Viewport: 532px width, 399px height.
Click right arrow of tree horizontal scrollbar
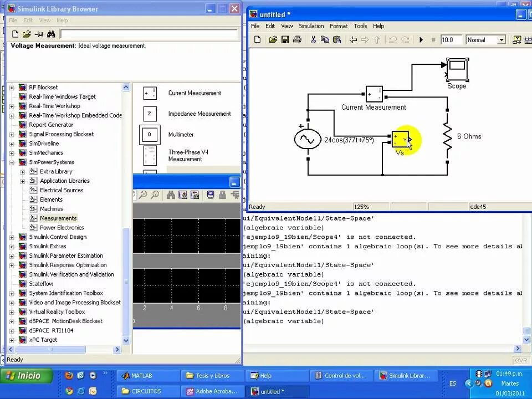tap(117, 349)
